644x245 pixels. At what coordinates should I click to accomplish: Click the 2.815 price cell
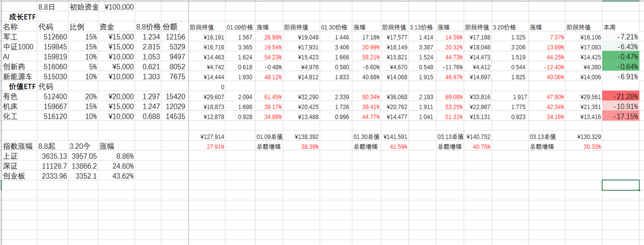149,47
